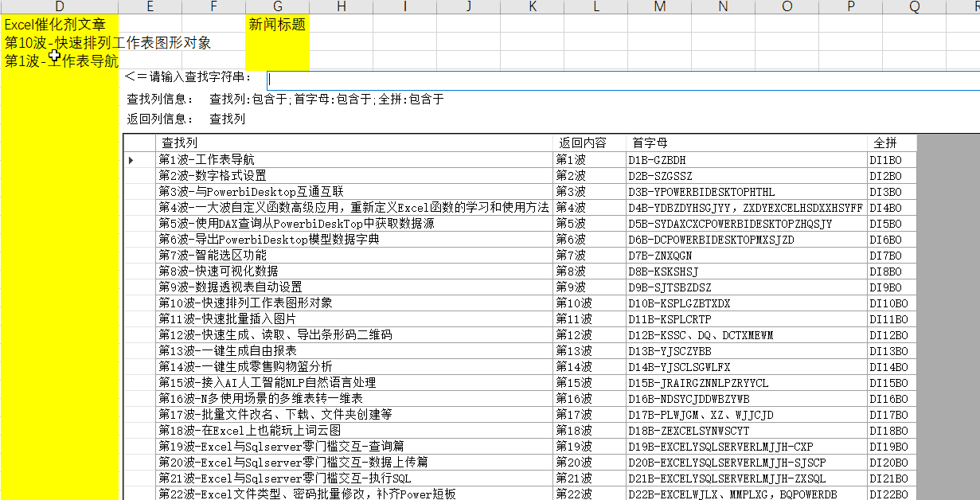Click the 全拼 column header in the grid
Image resolution: width=980 pixels, height=500 pixels.
892,143
